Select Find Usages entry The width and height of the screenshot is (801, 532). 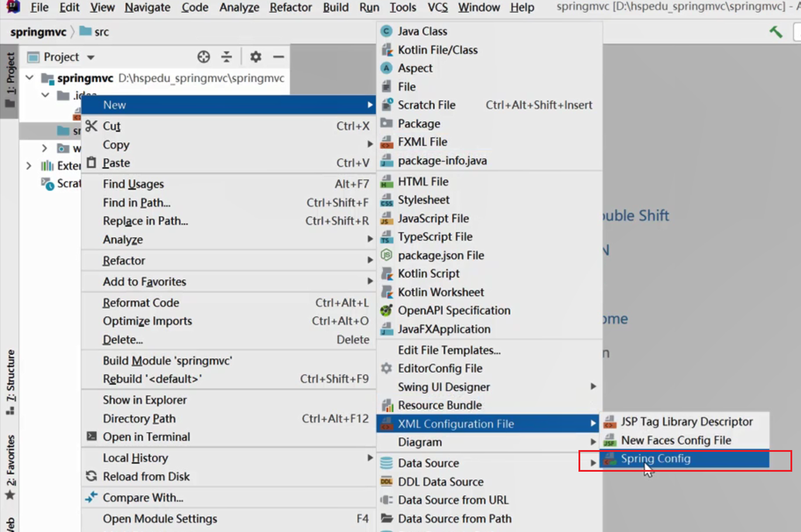228,184
